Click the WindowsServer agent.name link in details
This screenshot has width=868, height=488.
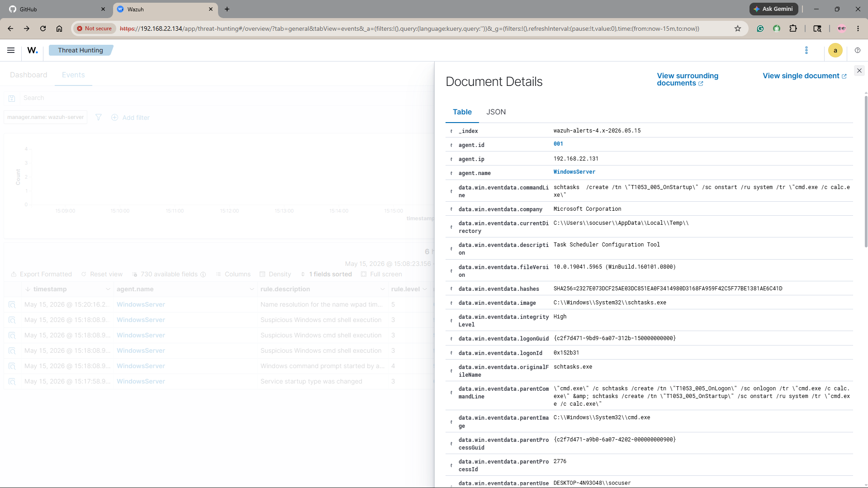pos(574,172)
